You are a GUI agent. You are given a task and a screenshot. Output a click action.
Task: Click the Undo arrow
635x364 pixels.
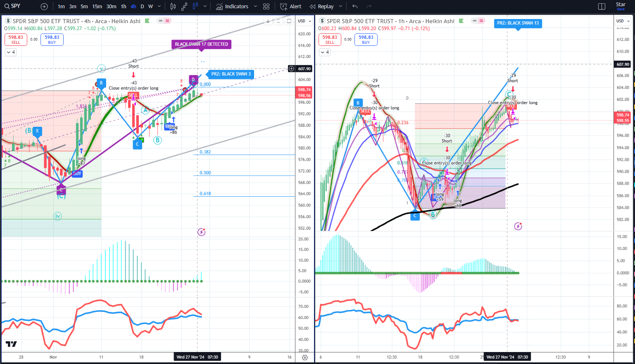tap(355, 7)
